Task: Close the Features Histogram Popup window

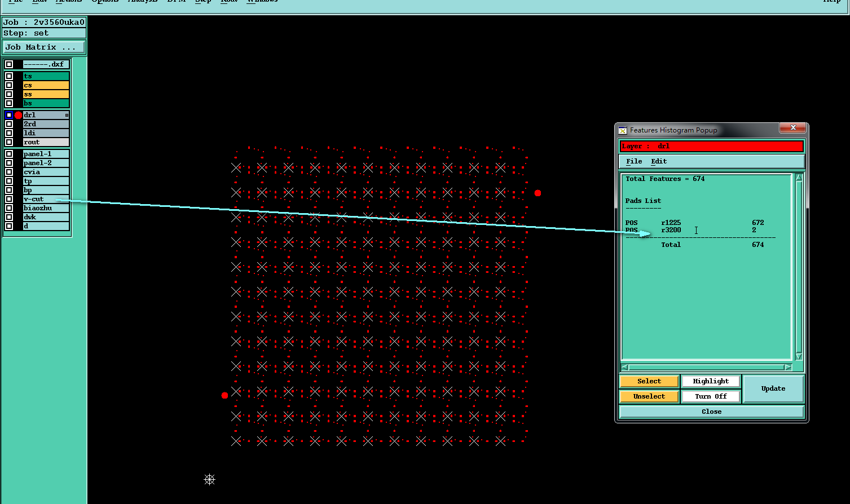Action: tap(792, 129)
